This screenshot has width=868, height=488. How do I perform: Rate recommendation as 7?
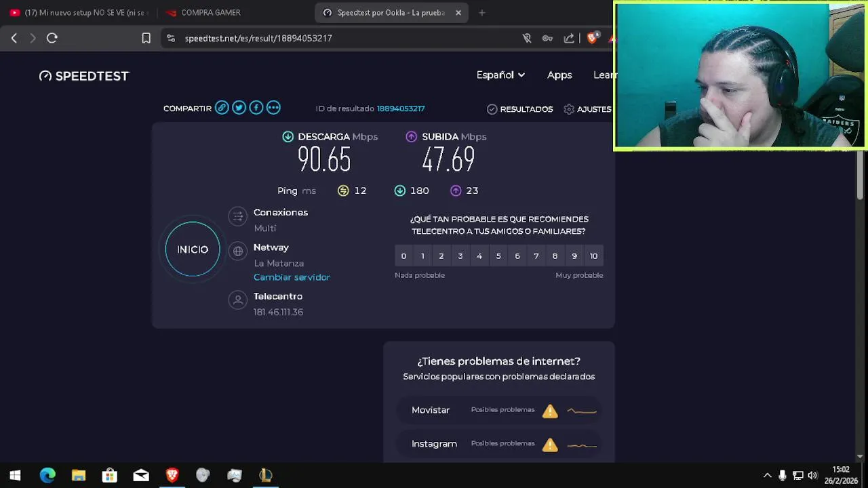click(x=536, y=256)
